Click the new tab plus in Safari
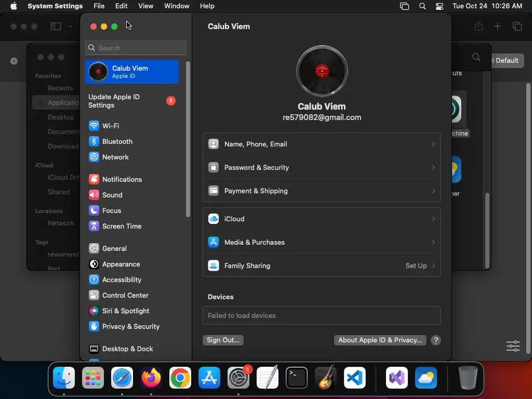Screen dimensions: 532x399 [x=497, y=26]
